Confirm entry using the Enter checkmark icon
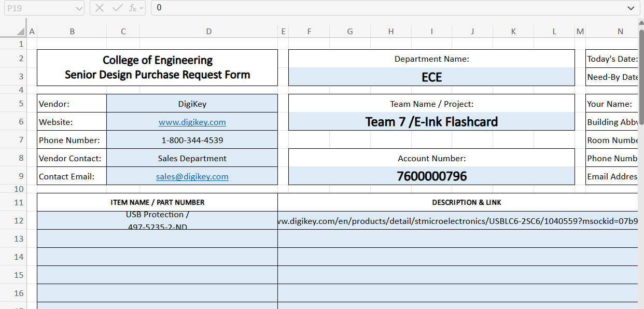644x309 pixels. tap(117, 8)
